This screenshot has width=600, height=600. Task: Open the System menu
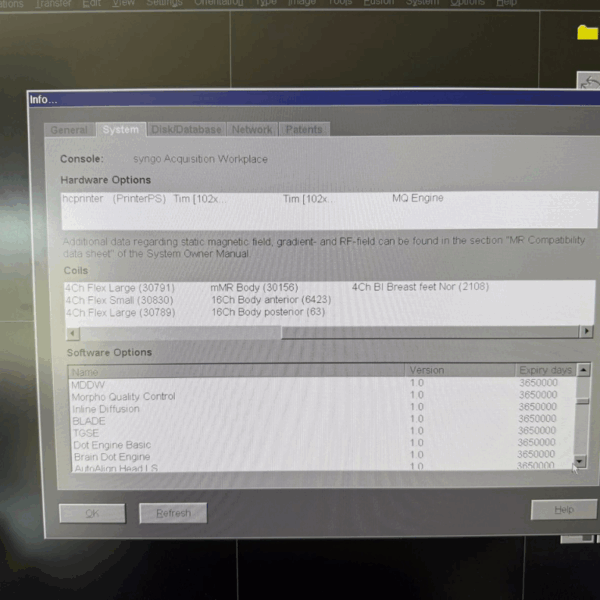pyautogui.click(x=422, y=3)
